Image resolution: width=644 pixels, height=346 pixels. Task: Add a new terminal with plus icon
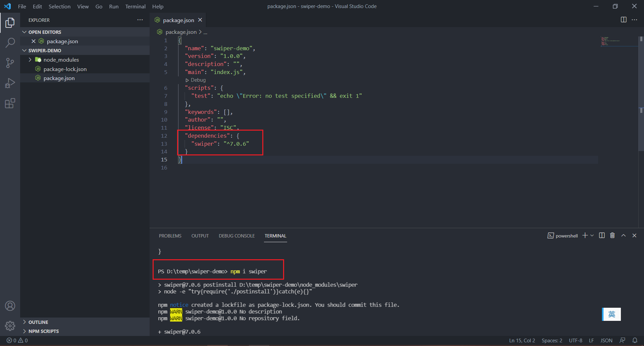[585, 235]
